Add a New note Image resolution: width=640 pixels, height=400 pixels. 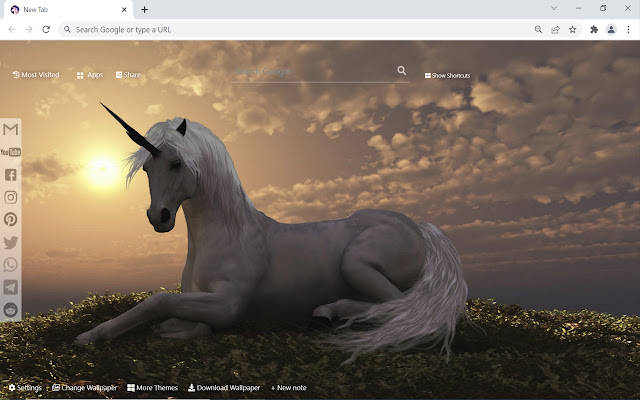coord(289,388)
